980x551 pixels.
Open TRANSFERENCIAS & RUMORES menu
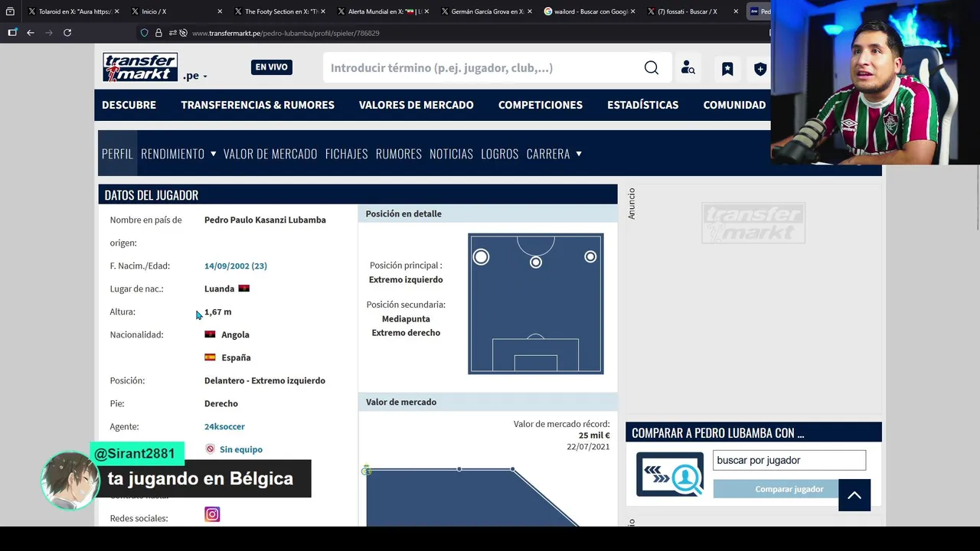click(x=257, y=105)
